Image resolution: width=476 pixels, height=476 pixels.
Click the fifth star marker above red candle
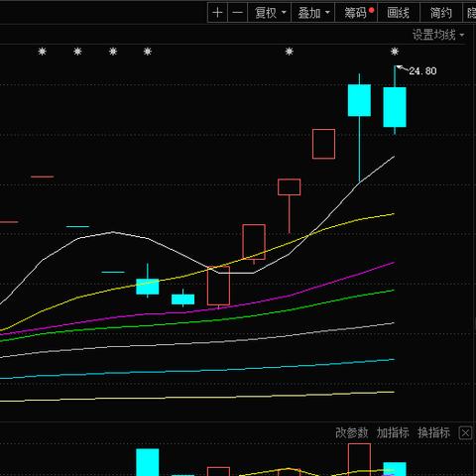290,52
